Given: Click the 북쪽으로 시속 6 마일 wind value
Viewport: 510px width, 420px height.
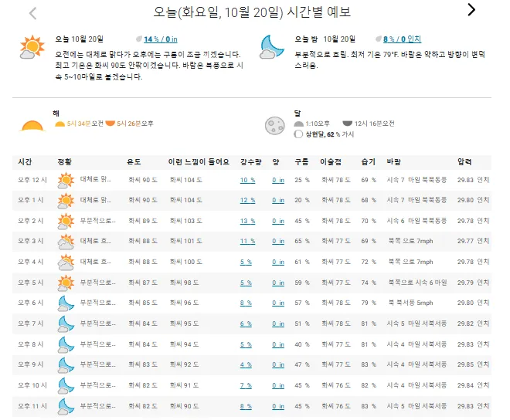Looking at the screenshot, I should 417,283.
